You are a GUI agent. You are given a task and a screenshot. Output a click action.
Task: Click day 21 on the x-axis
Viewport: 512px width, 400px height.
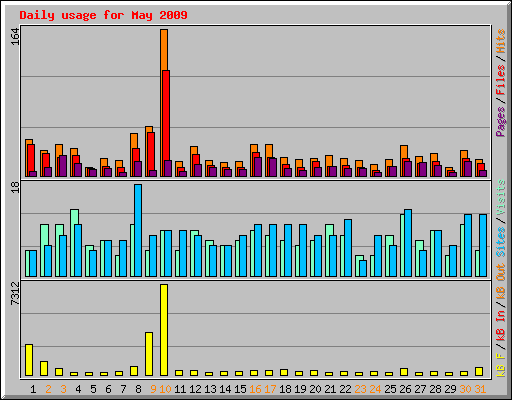pyautogui.click(x=330, y=389)
